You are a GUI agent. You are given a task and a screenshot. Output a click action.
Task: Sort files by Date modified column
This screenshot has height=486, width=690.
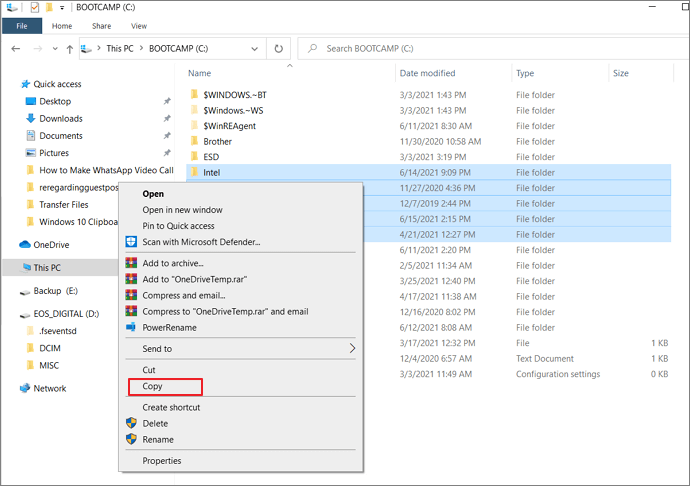[427, 73]
